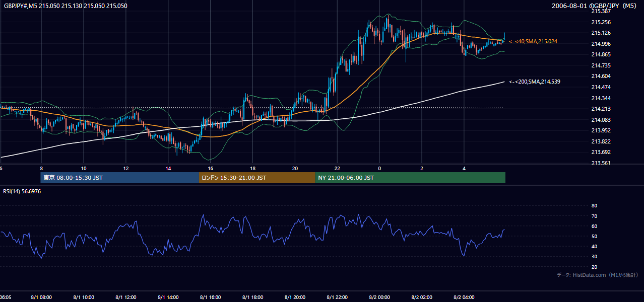The width and height of the screenshot is (644, 302).
Task: Click RSI scale level 50
Action: coord(594,237)
